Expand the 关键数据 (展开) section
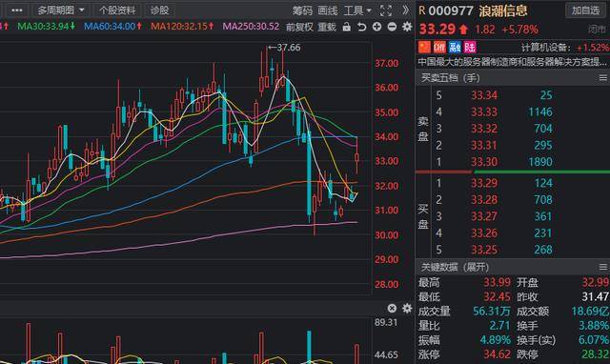This screenshot has width=610, height=364. pyautogui.click(x=455, y=267)
